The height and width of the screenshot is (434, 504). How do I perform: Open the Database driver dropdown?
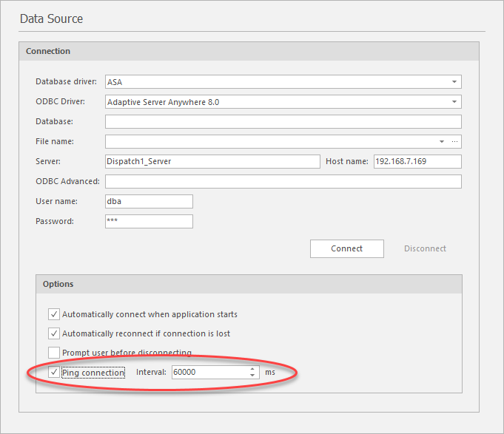pos(453,82)
